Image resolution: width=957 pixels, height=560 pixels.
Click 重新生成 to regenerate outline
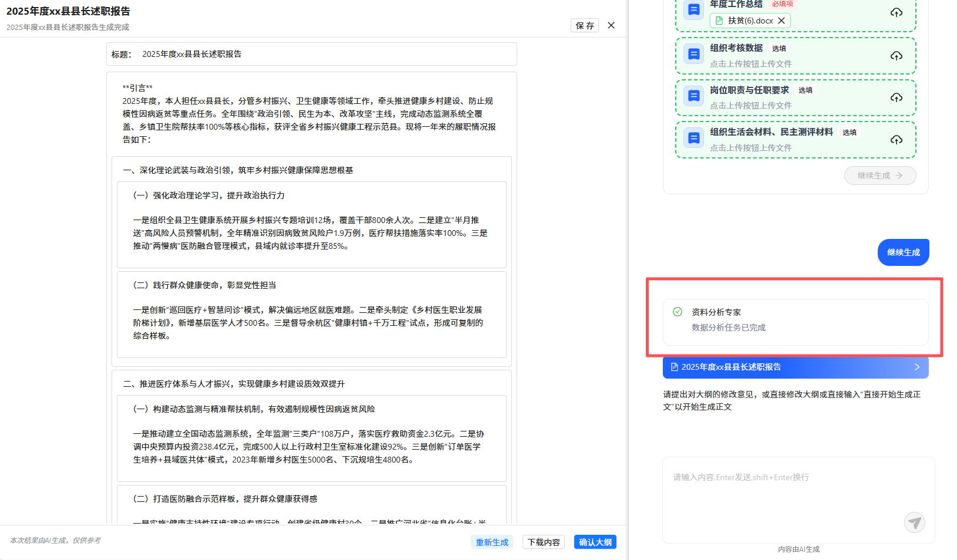pos(492,542)
